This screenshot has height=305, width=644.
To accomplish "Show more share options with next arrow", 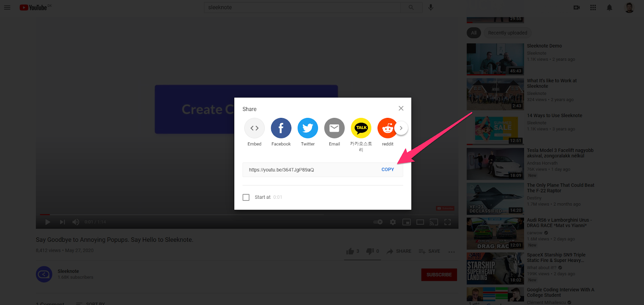I will (401, 128).
